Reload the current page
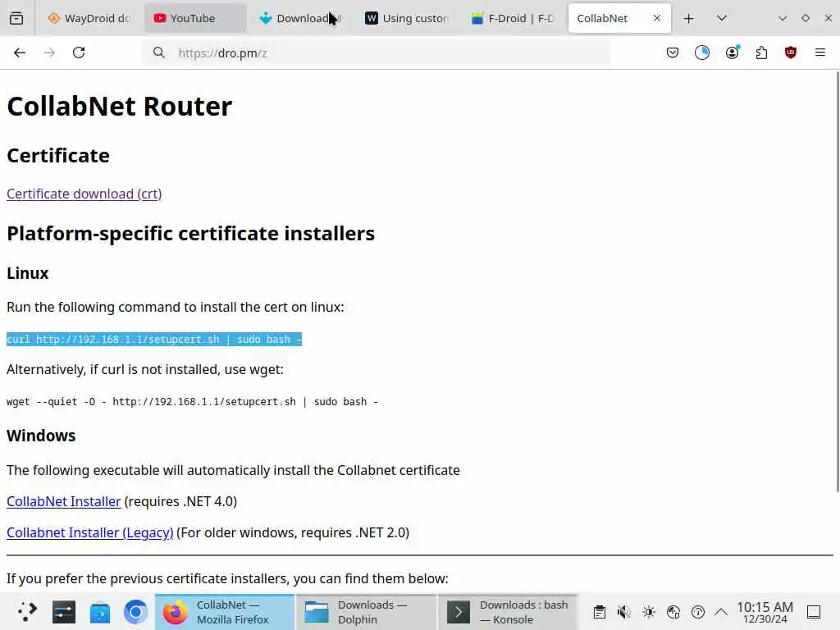 click(x=79, y=52)
